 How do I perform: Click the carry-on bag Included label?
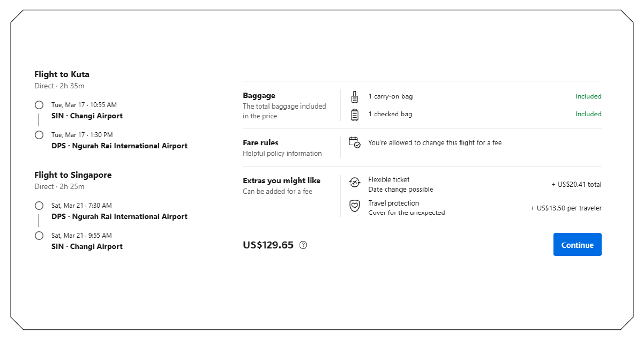pos(588,96)
